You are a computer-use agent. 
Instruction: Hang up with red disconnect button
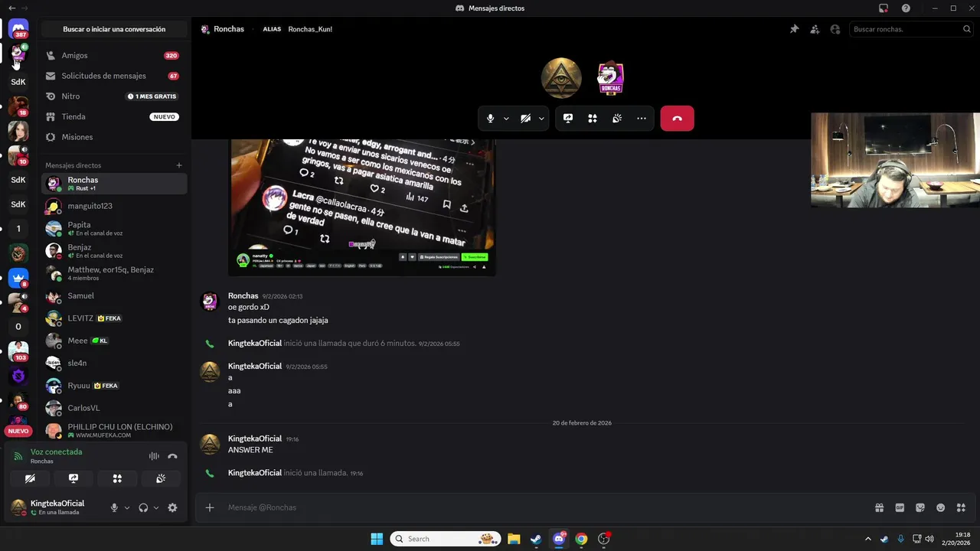coord(677,119)
